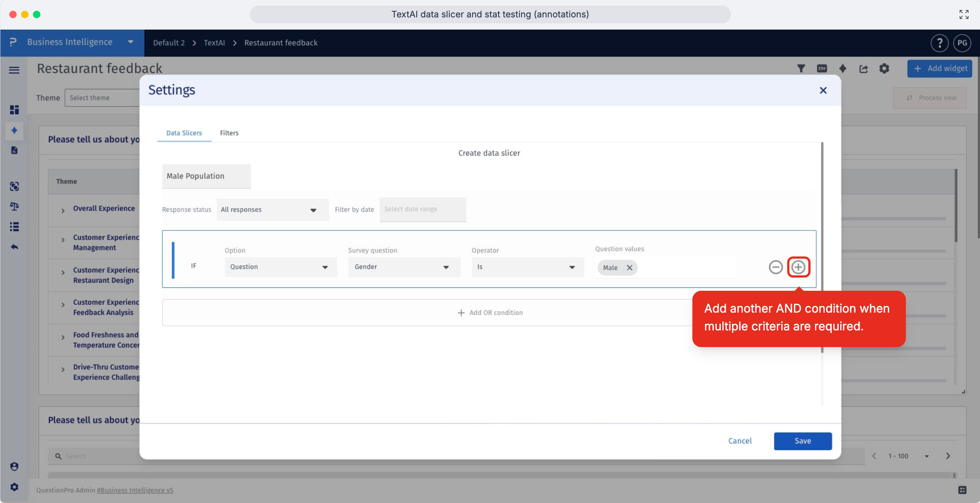Expand the Customer Experience Feedback Analysis row
Image resolution: width=980 pixels, height=503 pixels.
(63, 304)
